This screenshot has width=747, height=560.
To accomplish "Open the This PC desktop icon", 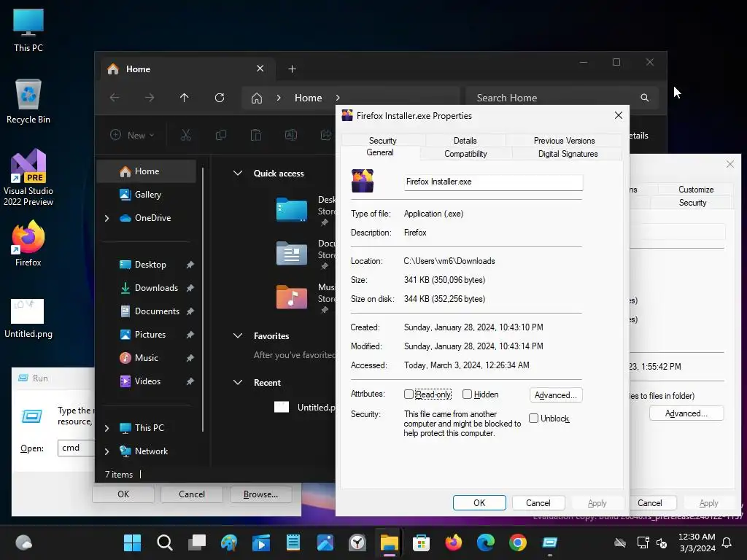I will coord(28,31).
